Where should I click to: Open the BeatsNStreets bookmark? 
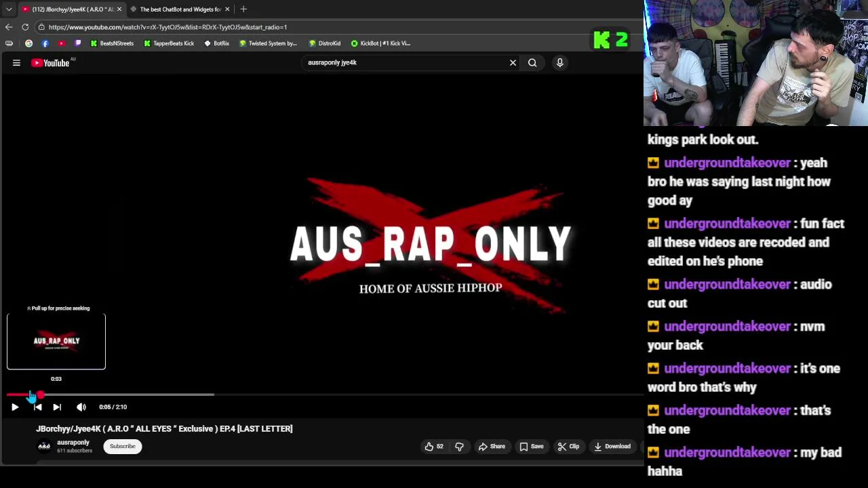(112, 43)
